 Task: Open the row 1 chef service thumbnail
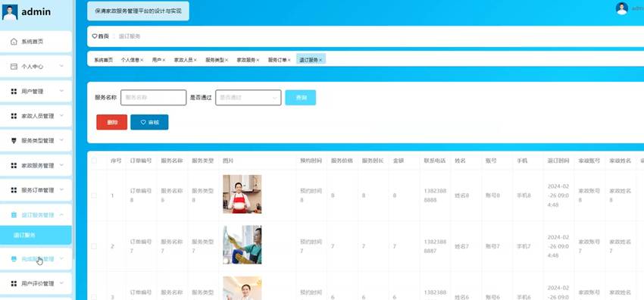(242, 194)
